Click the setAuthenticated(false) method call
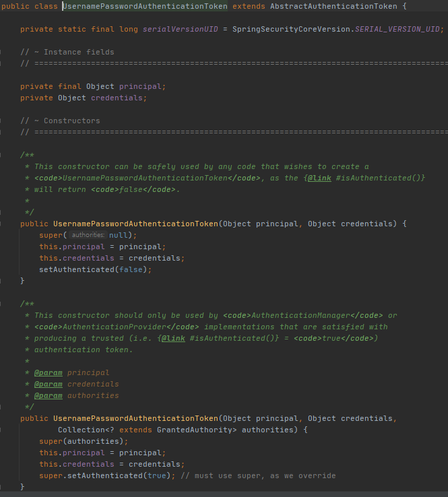 [93, 270]
